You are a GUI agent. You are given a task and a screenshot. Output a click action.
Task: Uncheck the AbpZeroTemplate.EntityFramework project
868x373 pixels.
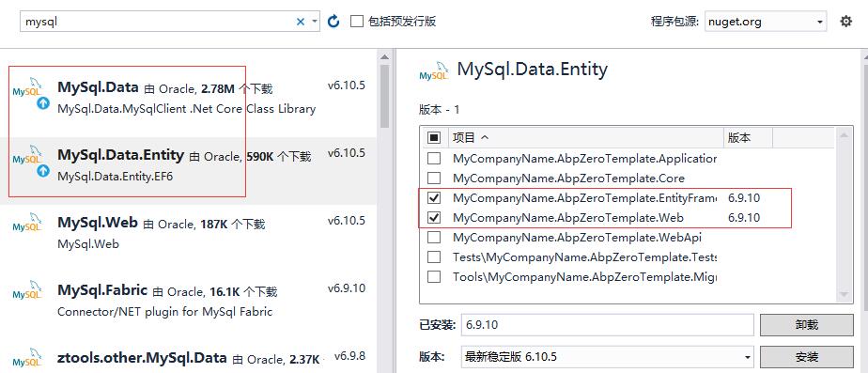point(435,197)
